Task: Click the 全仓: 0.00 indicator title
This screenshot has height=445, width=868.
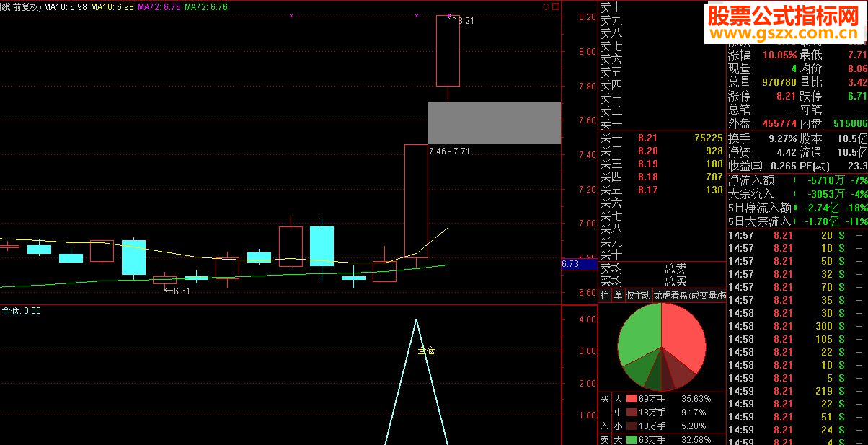Action: [22, 311]
